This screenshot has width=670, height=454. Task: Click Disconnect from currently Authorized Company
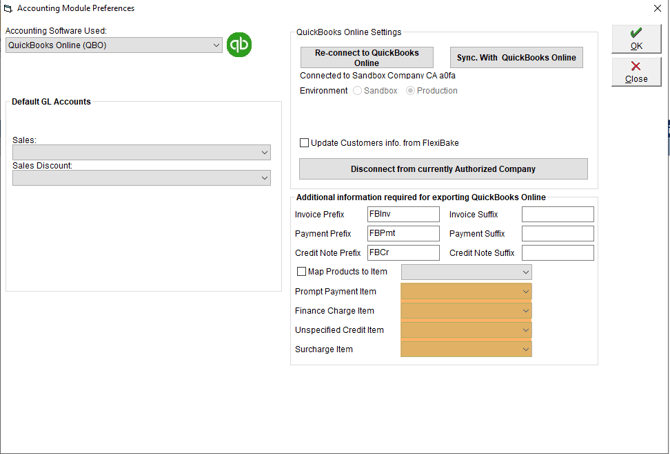point(443,169)
